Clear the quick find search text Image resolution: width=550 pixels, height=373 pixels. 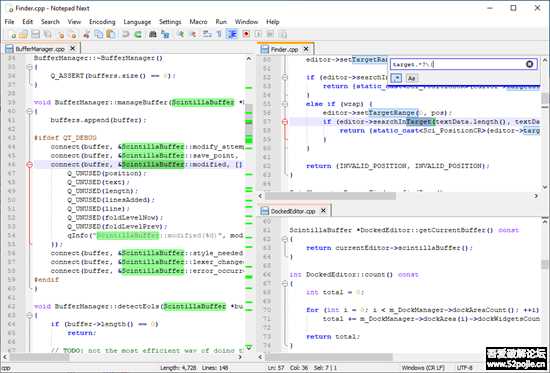[529, 64]
